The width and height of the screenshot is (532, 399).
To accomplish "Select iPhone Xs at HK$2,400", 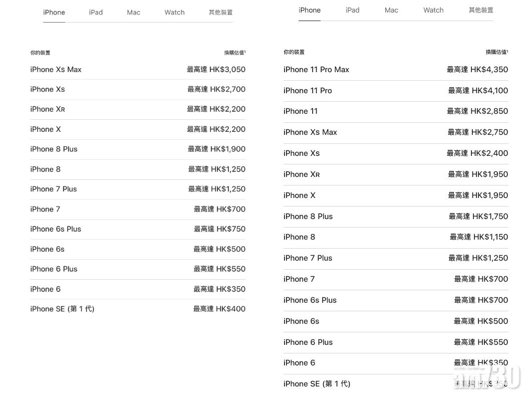I will point(302,153).
